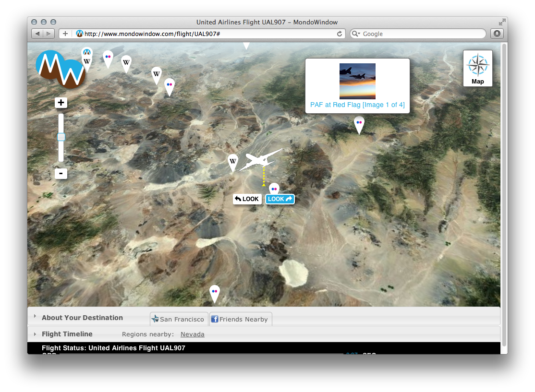
Task: Zoom out with the minus button
Action: pos(61,174)
